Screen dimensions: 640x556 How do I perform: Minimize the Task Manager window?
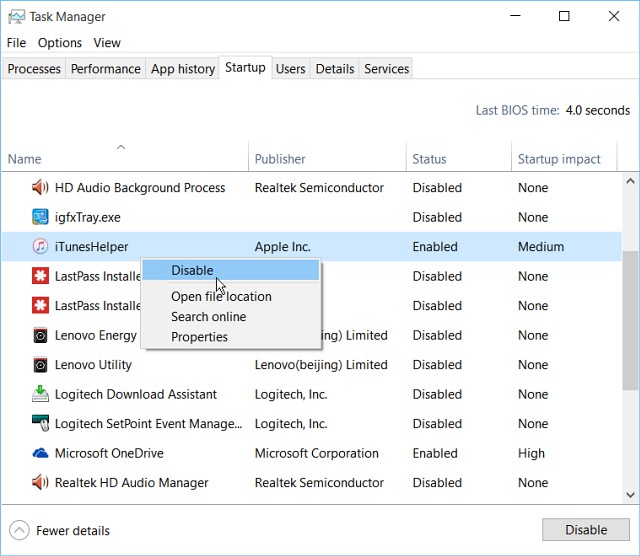[x=516, y=16]
